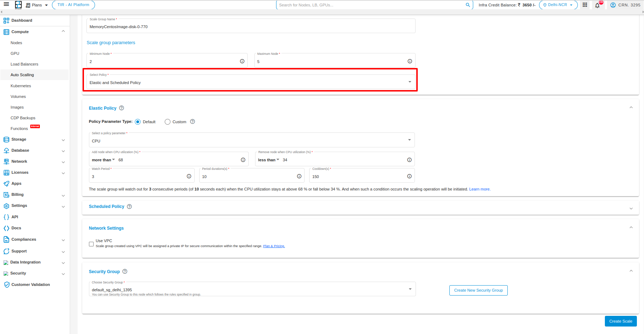The width and height of the screenshot is (644, 334).
Task: Click the Customer Validation shield icon
Action: (6, 285)
